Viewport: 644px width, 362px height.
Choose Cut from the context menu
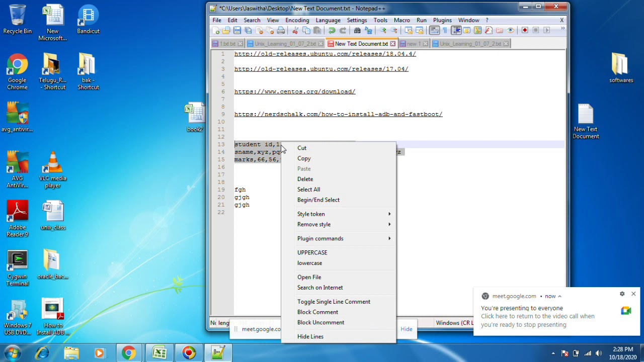click(x=302, y=148)
